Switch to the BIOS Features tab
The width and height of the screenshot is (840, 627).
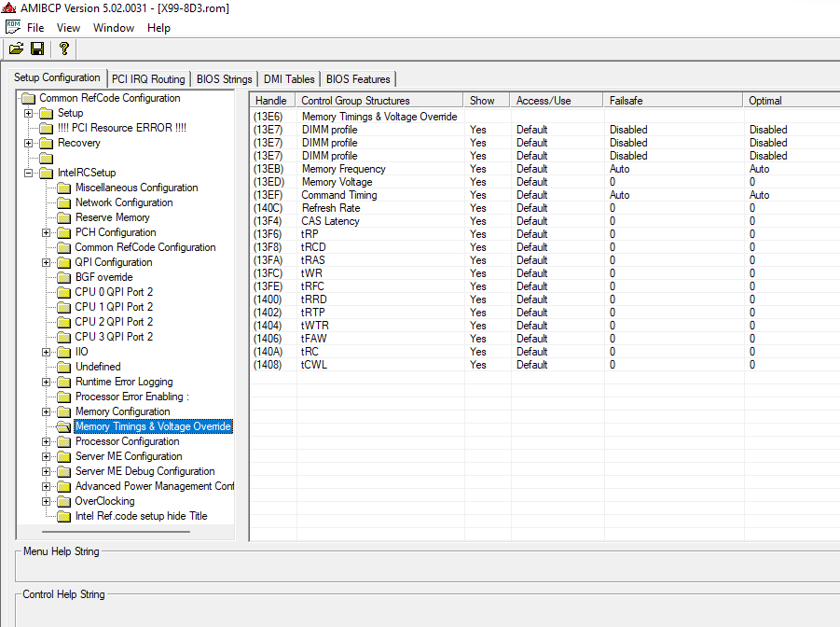pyautogui.click(x=358, y=79)
